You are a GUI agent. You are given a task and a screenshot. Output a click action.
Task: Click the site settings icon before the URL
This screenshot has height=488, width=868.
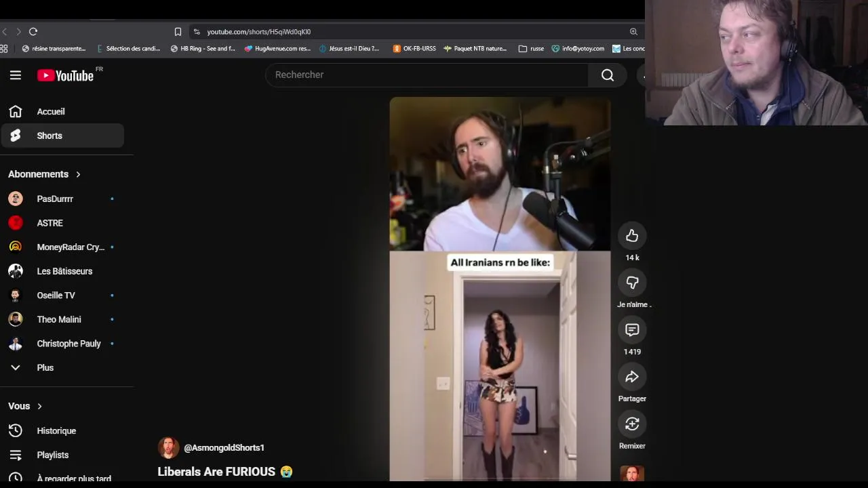(197, 32)
